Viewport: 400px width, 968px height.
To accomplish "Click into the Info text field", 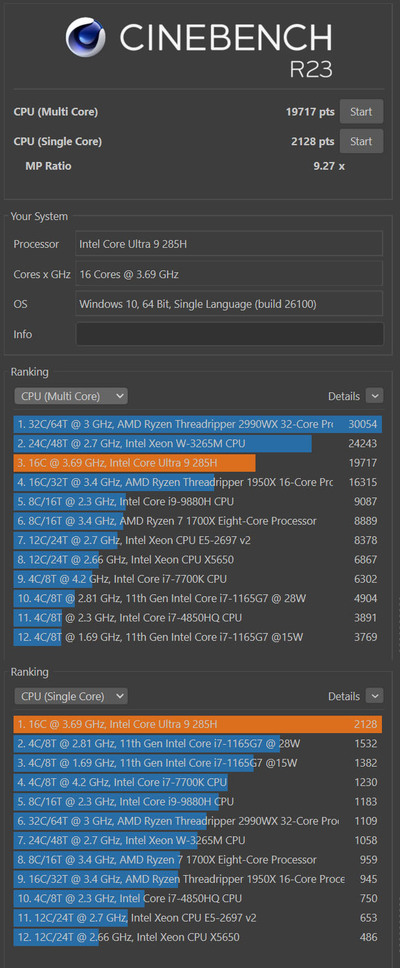I will tap(229, 334).
